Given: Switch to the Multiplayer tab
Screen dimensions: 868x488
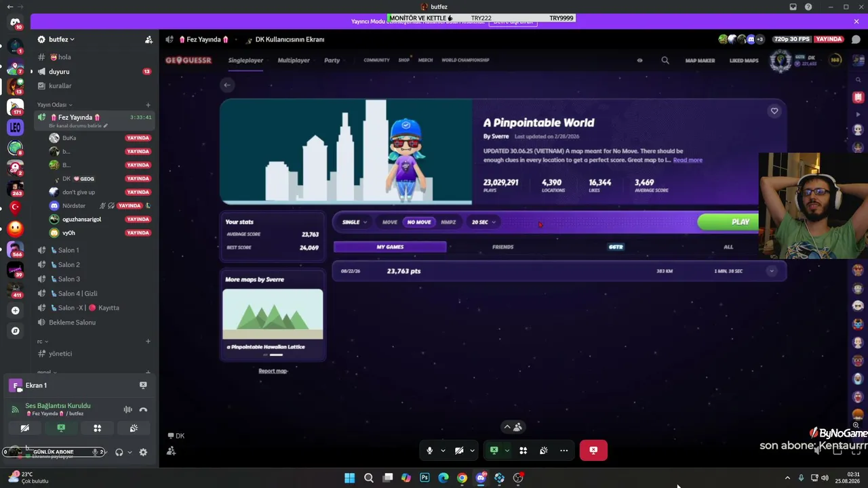Looking at the screenshot, I should 294,60.
